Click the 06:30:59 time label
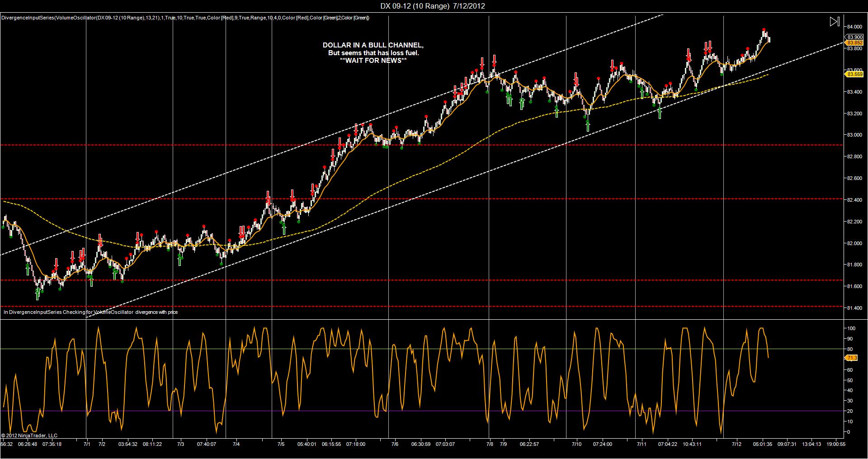 pos(421,444)
